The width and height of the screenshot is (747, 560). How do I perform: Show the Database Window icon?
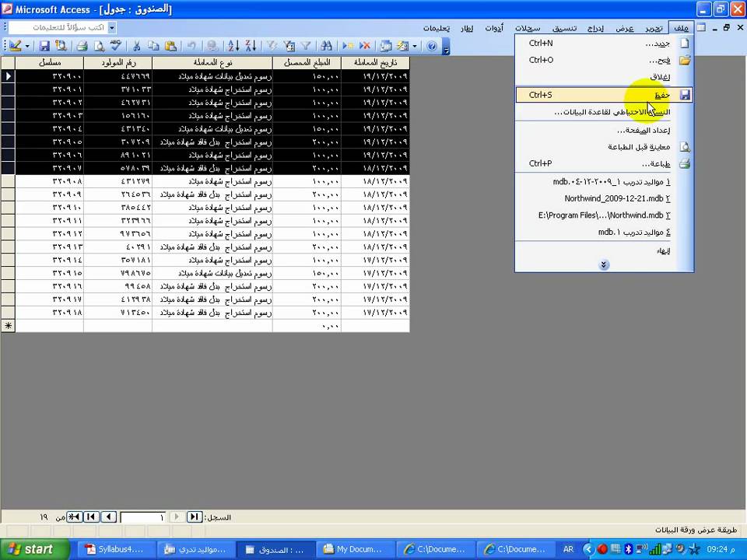click(386, 46)
